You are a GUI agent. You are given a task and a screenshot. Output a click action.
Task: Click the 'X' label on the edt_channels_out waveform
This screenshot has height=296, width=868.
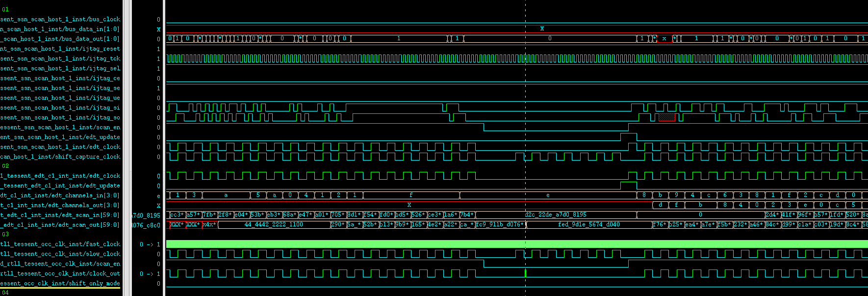[409, 205]
